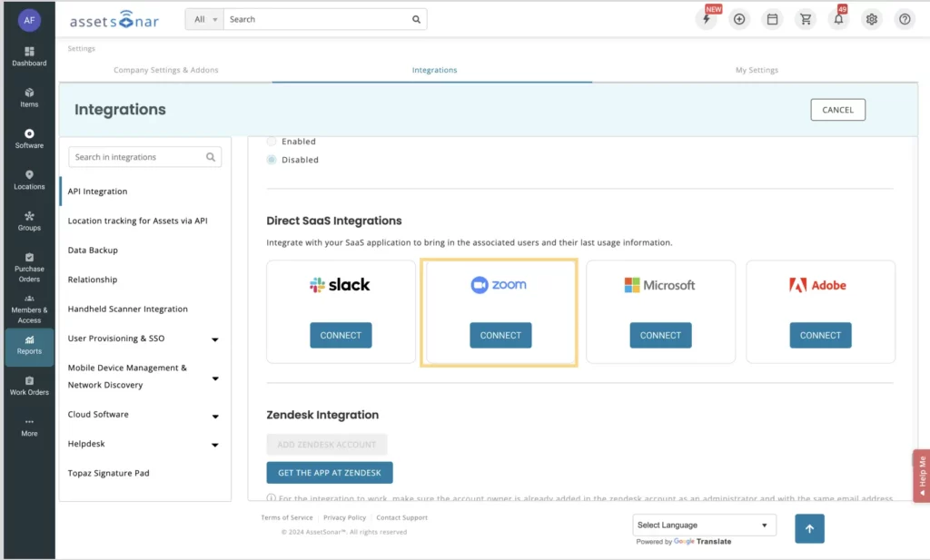Switch to Company Settings & Addons tab
930x560 pixels.
(165, 70)
